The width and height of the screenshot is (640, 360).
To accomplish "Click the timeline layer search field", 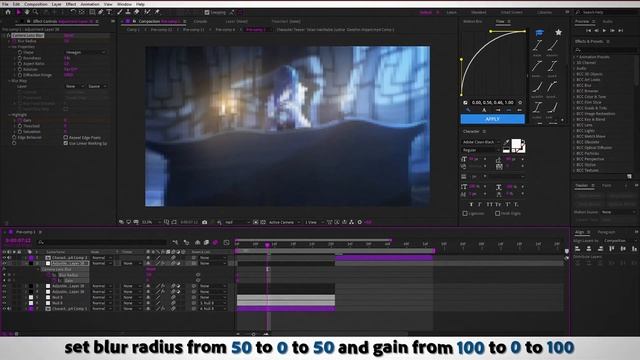I will pyautogui.click(x=102, y=242).
